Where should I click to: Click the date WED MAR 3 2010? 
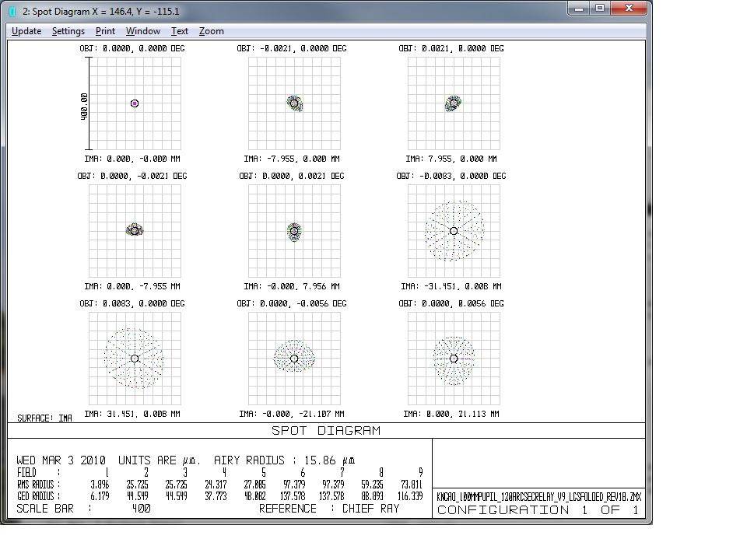(x=61, y=460)
